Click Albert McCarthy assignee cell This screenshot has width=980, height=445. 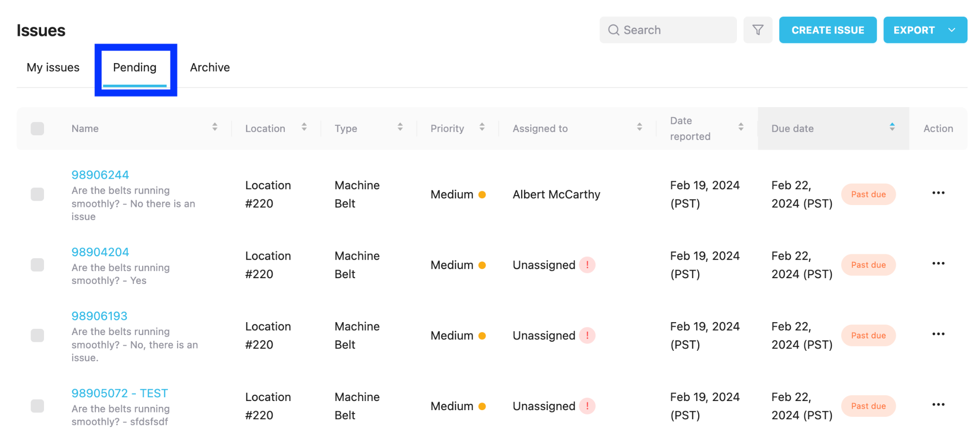click(557, 195)
